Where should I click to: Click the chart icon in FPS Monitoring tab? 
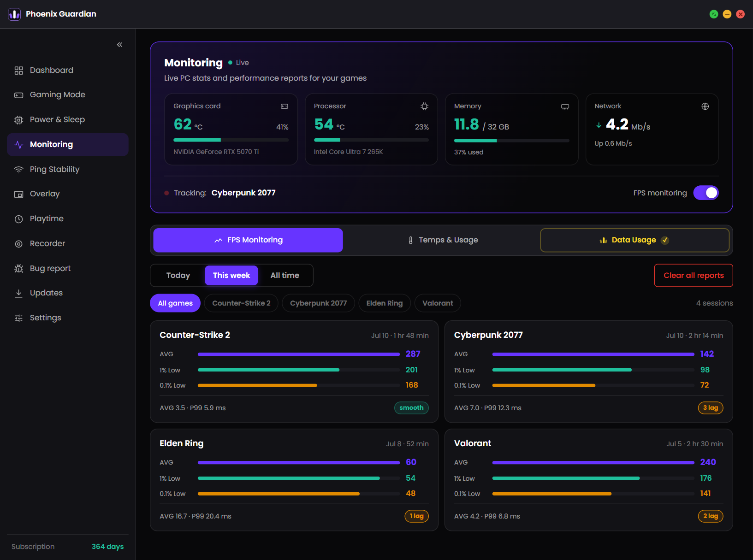pos(219,240)
